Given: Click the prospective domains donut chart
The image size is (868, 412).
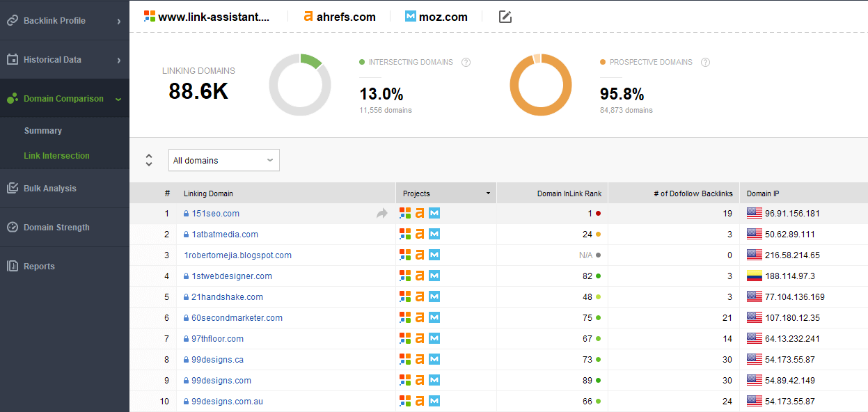Looking at the screenshot, I should [x=541, y=85].
